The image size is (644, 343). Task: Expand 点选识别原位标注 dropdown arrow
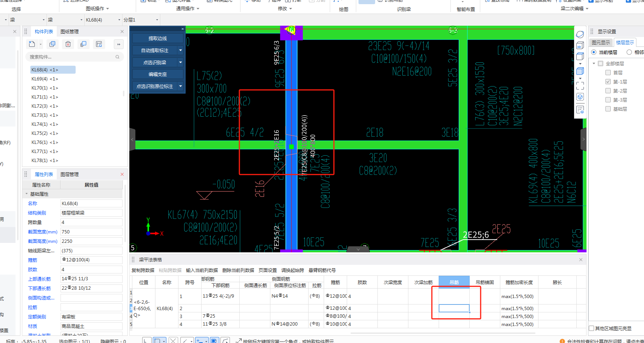tap(180, 86)
